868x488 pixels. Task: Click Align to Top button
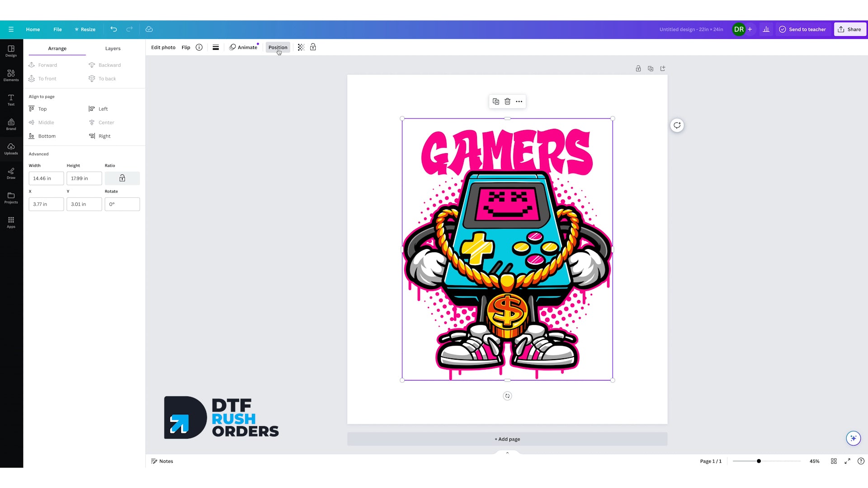(x=42, y=108)
